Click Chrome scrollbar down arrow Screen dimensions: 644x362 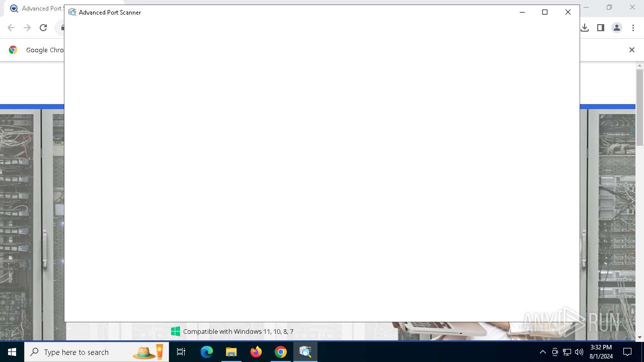tap(640, 337)
